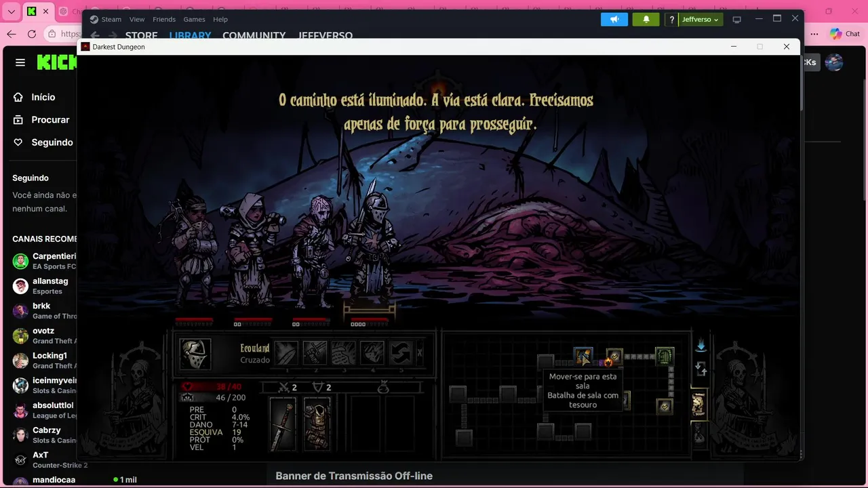868x488 pixels.
Task: Go to the Steam COMMUNITY tab
Action: coord(254,36)
